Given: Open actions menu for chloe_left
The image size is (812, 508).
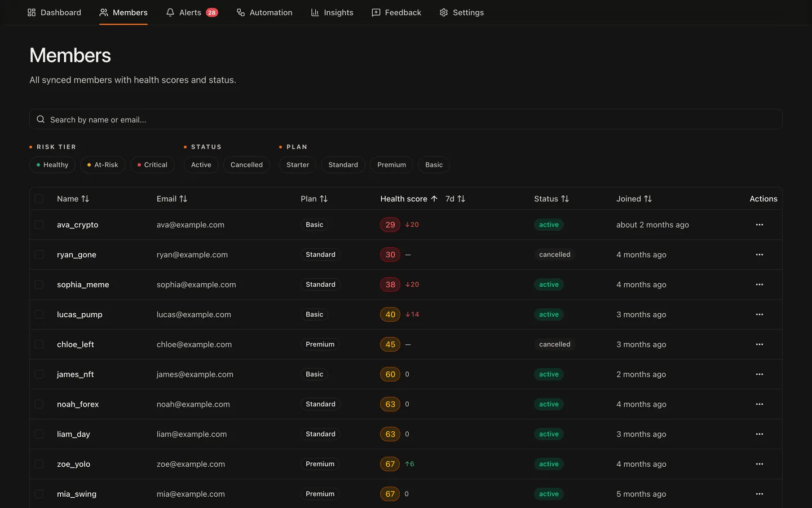Looking at the screenshot, I should pos(759,344).
